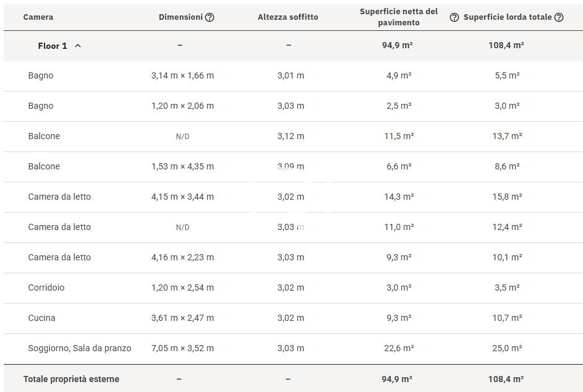Click the Dimensioni column header text
The image size is (583, 392).
tap(181, 17)
